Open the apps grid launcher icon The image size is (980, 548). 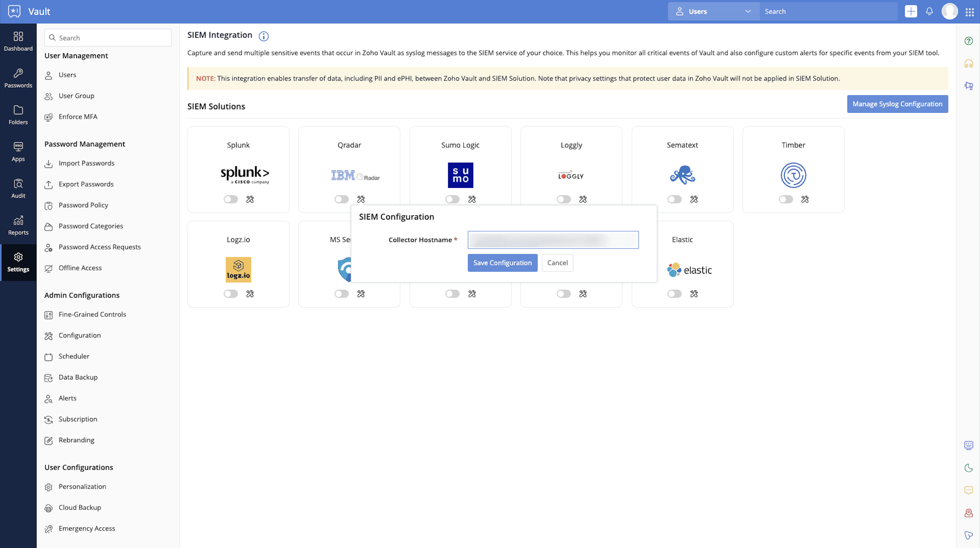(969, 12)
